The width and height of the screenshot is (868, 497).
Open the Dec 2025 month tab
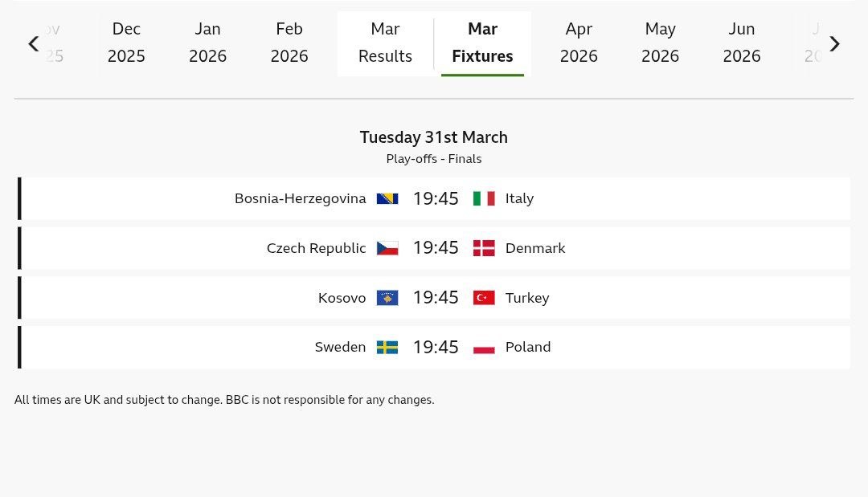coord(126,43)
